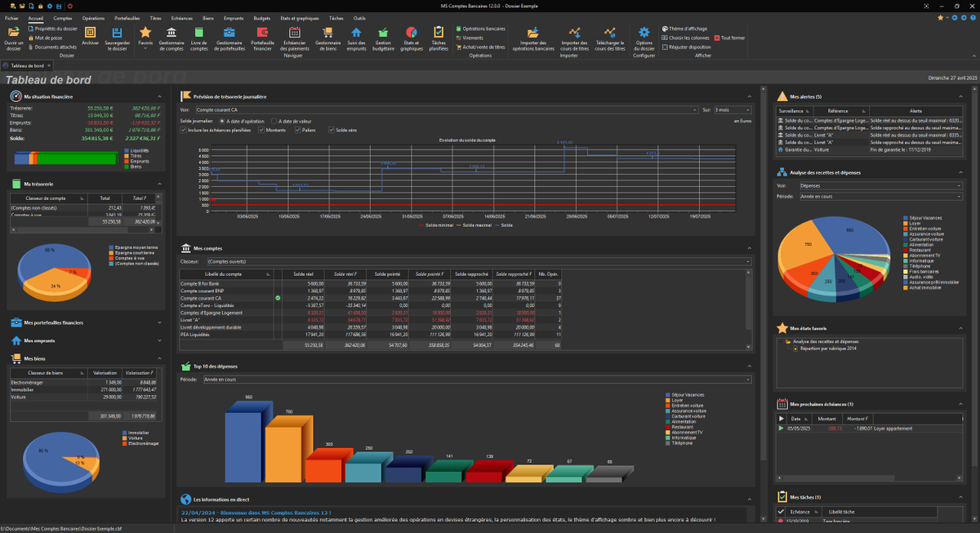Open Répartition par rubrique 2014 report
Viewport: 980px width, 533px height.
point(830,348)
